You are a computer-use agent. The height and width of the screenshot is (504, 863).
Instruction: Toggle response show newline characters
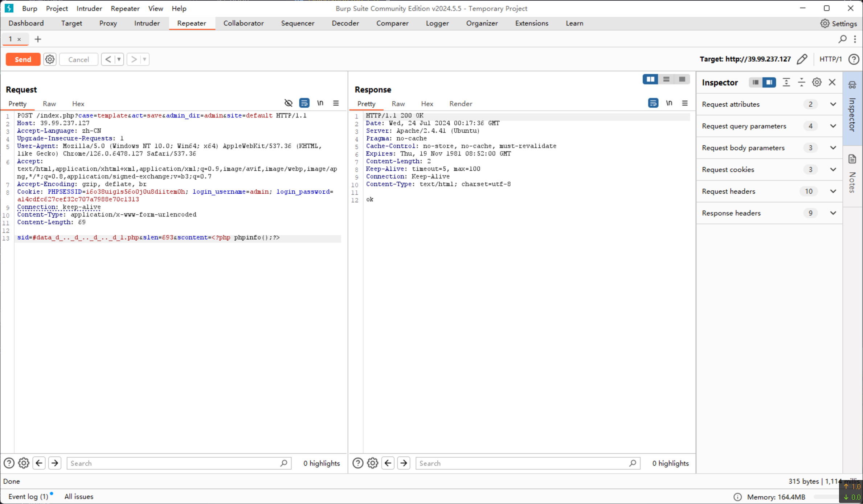(669, 103)
